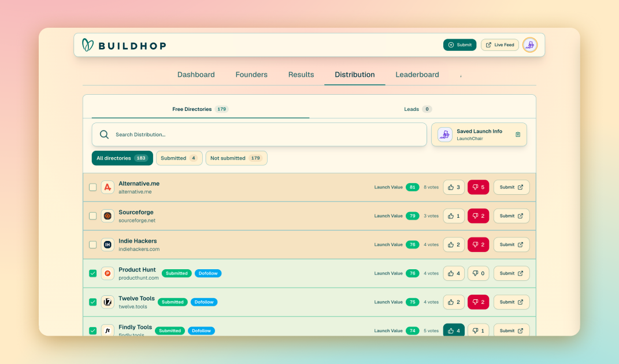Click the header Submit button
Screen dimensions: 619x364
pos(460,45)
